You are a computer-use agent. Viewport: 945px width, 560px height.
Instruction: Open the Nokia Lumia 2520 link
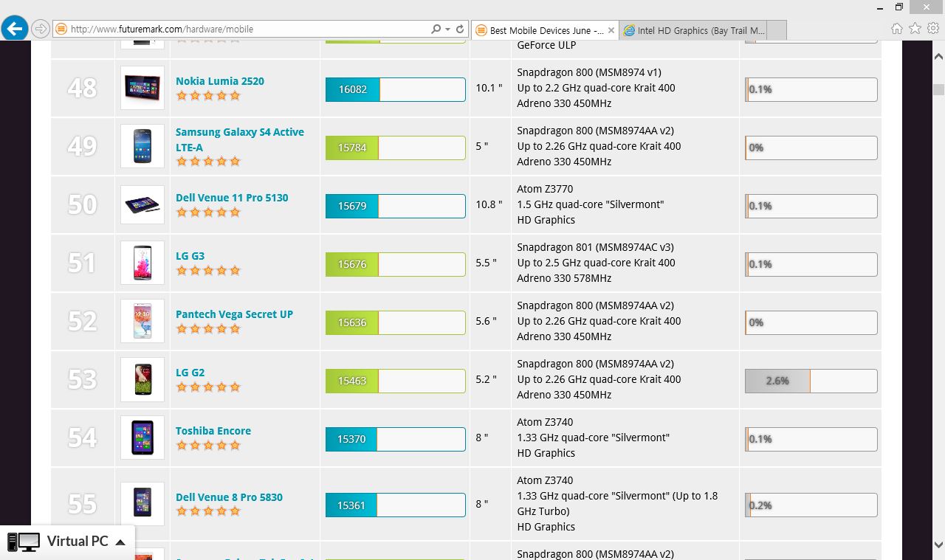[219, 81]
